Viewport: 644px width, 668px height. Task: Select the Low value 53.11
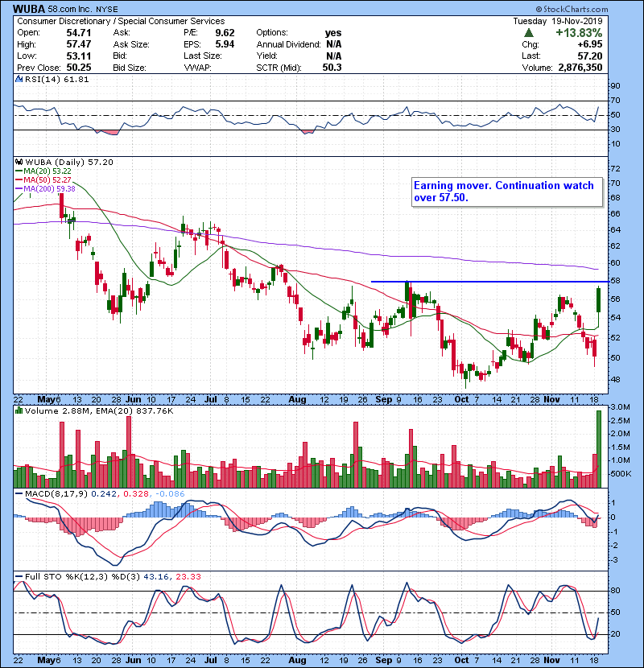(78, 56)
